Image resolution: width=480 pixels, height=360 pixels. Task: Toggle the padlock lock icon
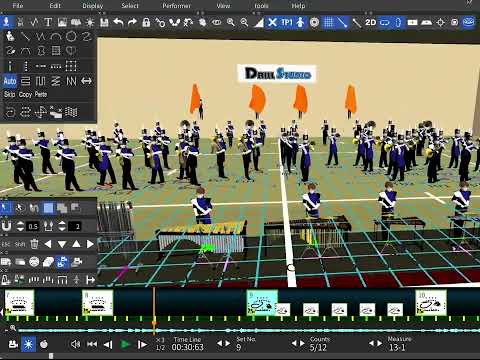(x=146, y=22)
